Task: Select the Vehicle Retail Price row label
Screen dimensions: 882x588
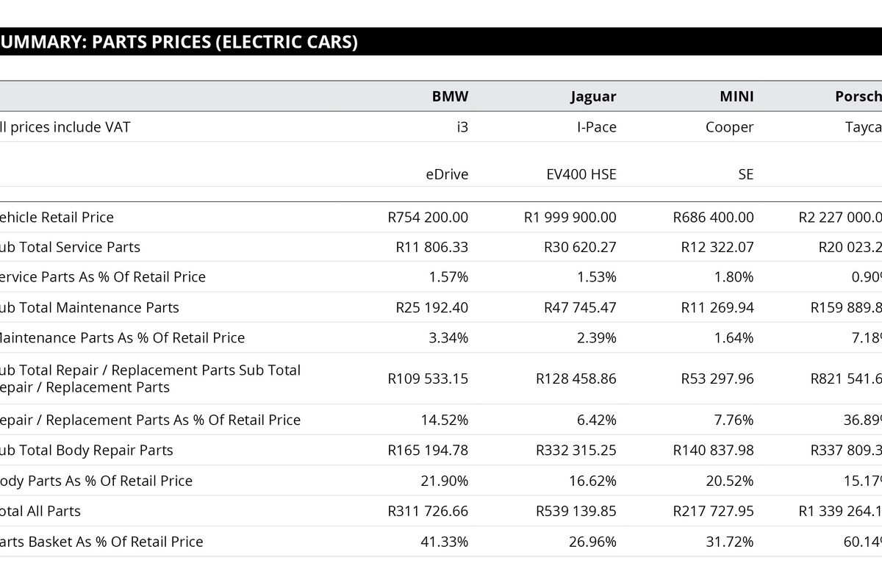Action: coord(57,218)
